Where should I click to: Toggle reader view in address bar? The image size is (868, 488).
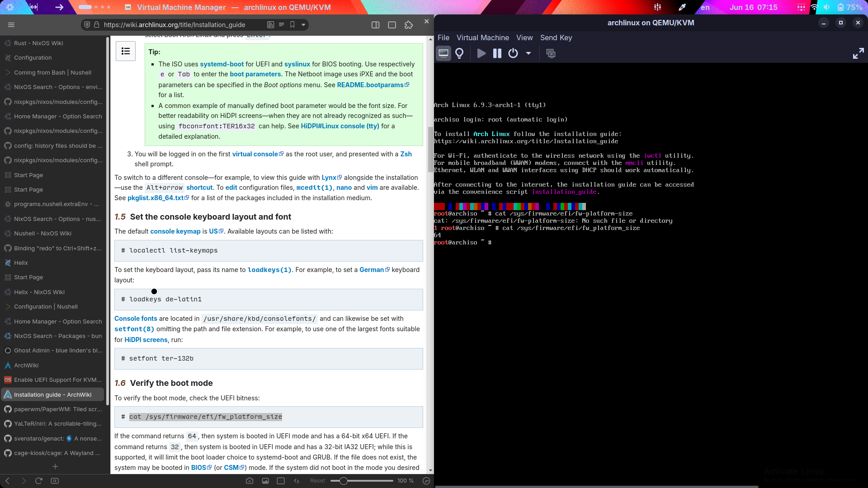[281, 25]
